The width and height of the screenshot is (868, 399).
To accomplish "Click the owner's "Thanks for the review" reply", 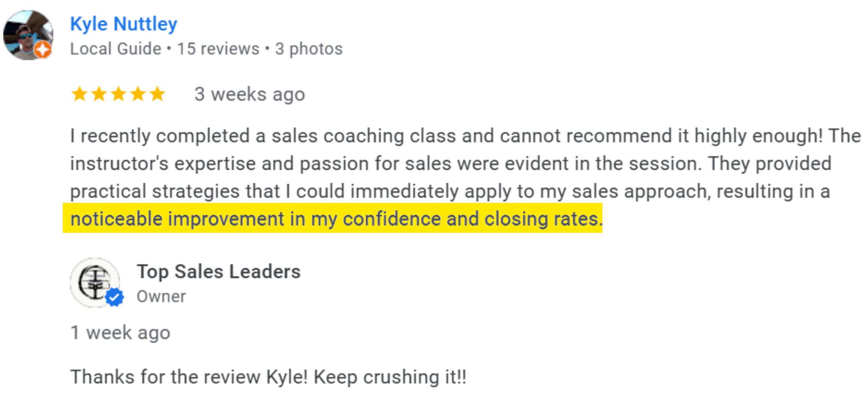I will click(268, 377).
